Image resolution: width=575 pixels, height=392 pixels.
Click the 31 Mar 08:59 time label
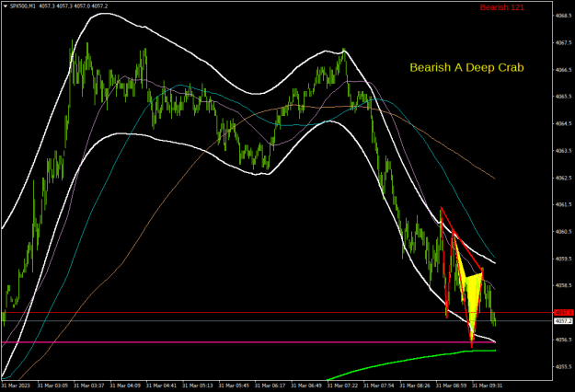click(x=452, y=386)
